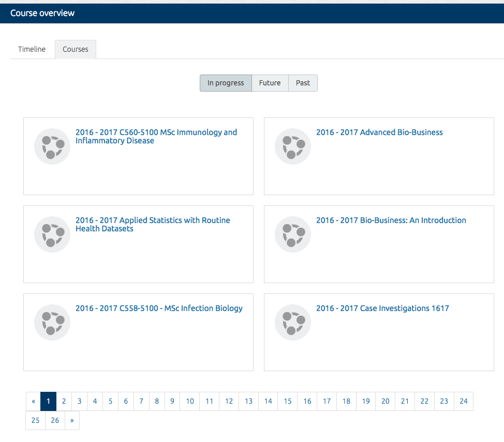Viewport: 504px width, 442px height.
Task: Go to page 7
Action: [141, 401]
